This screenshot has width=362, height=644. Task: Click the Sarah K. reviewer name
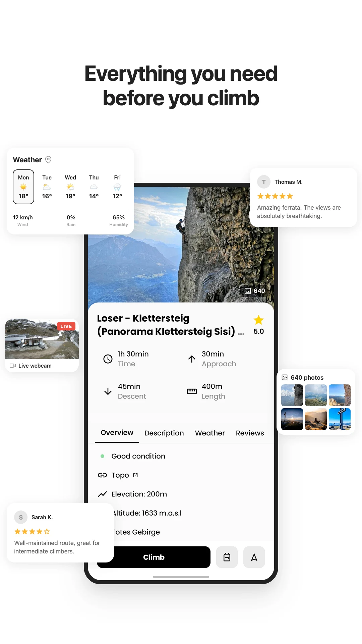click(x=42, y=517)
